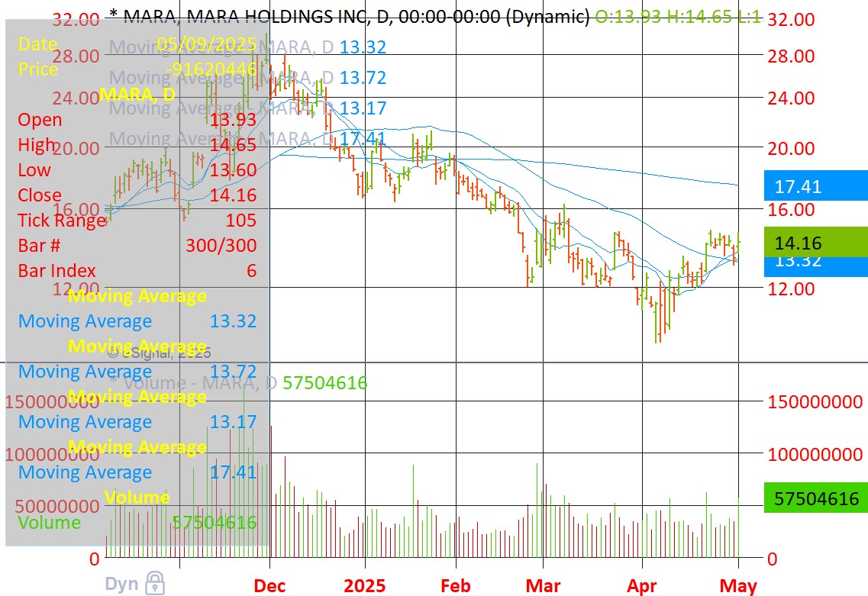Click the Moving Average 13.72 row in cursor window

click(x=137, y=372)
